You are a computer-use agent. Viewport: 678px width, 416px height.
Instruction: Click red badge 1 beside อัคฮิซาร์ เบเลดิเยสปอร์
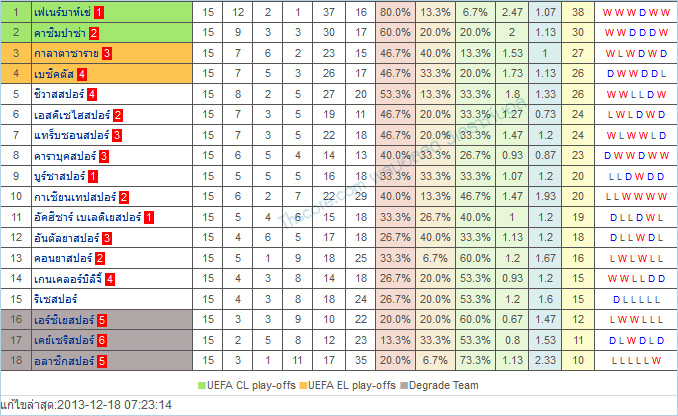pyautogui.click(x=148, y=216)
